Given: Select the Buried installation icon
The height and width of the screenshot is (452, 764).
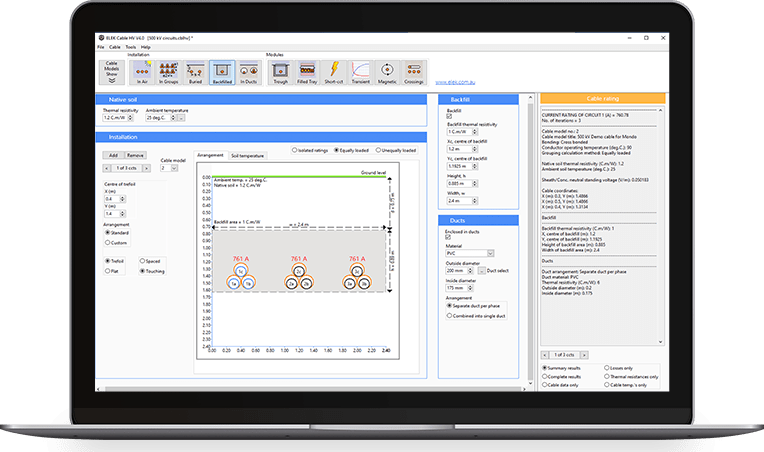Looking at the screenshot, I should pos(195,72).
